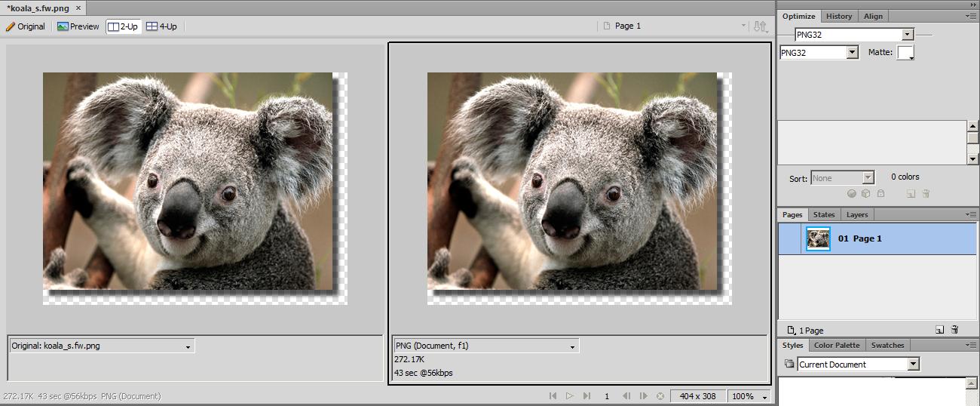The image size is (980, 406).
Task: Click the lock color icon
Action: (880, 193)
